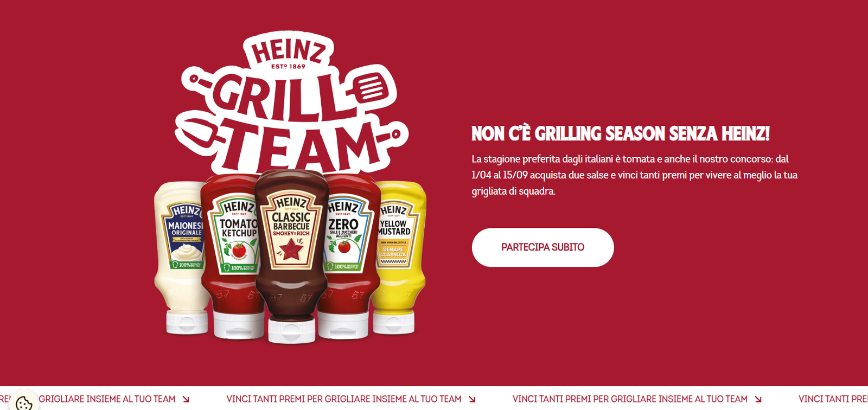Screen dimensions: 868x410
Task: Click the PARTECIPA SUBITO button
Action: pos(542,247)
